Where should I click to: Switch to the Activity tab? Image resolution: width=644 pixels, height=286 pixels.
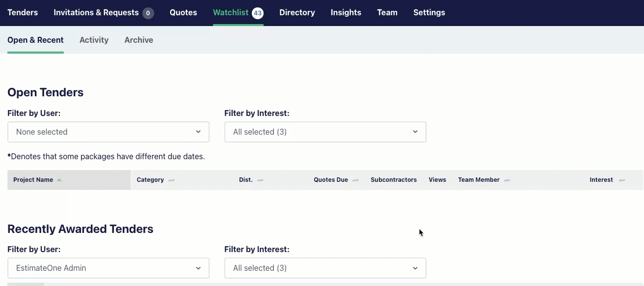(x=94, y=40)
